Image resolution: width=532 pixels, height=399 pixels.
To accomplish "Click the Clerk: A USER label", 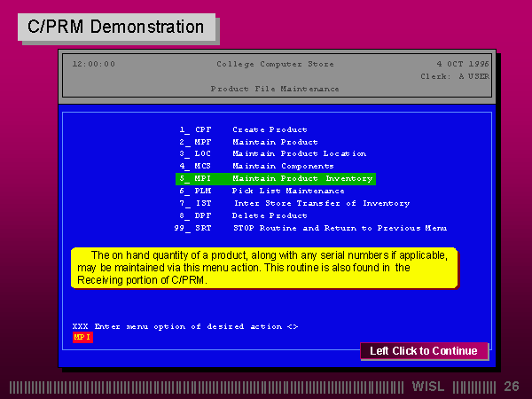I will click(454, 76).
